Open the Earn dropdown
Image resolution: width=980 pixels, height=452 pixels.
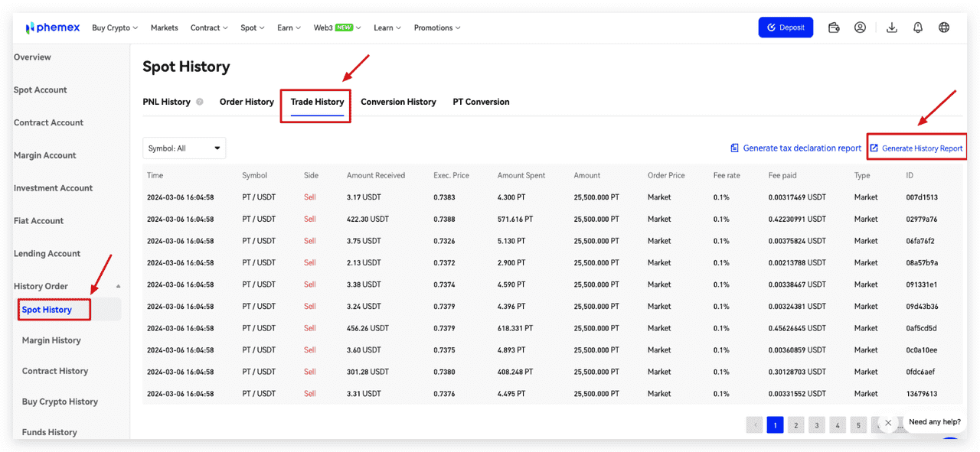pos(289,28)
